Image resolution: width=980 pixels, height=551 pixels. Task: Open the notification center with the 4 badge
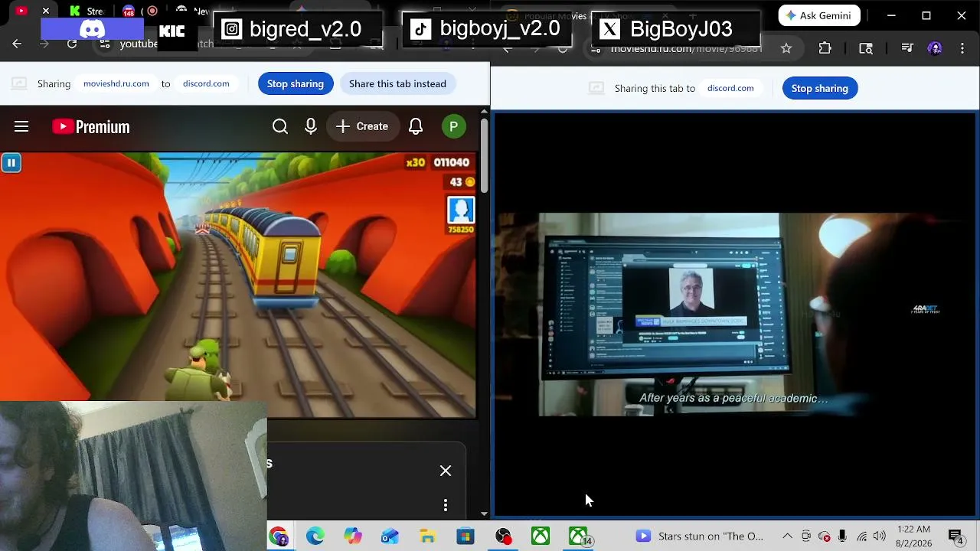point(955,536)
